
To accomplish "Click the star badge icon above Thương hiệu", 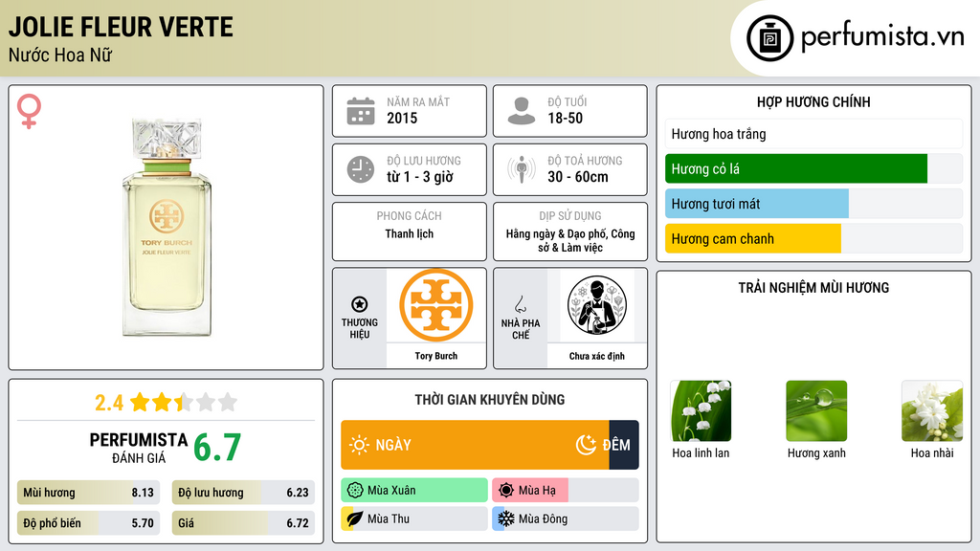I will [360, 304].
